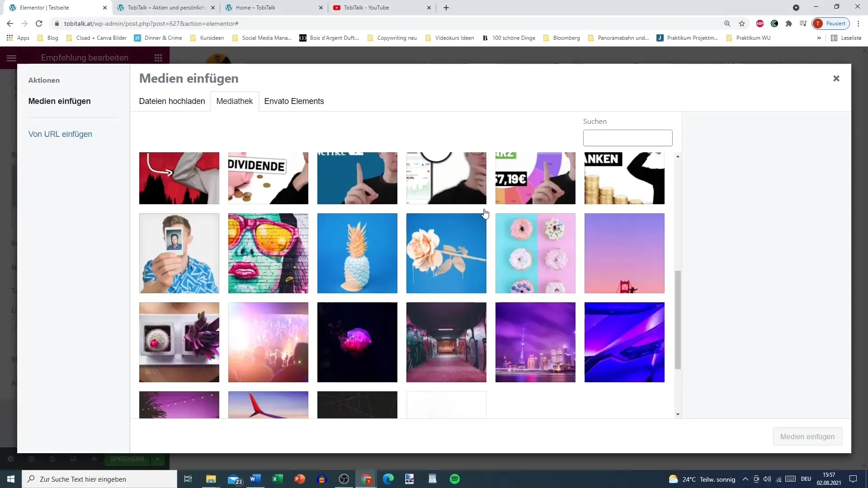Select the DIVIDENDE thumbnail image

[268, 178]
